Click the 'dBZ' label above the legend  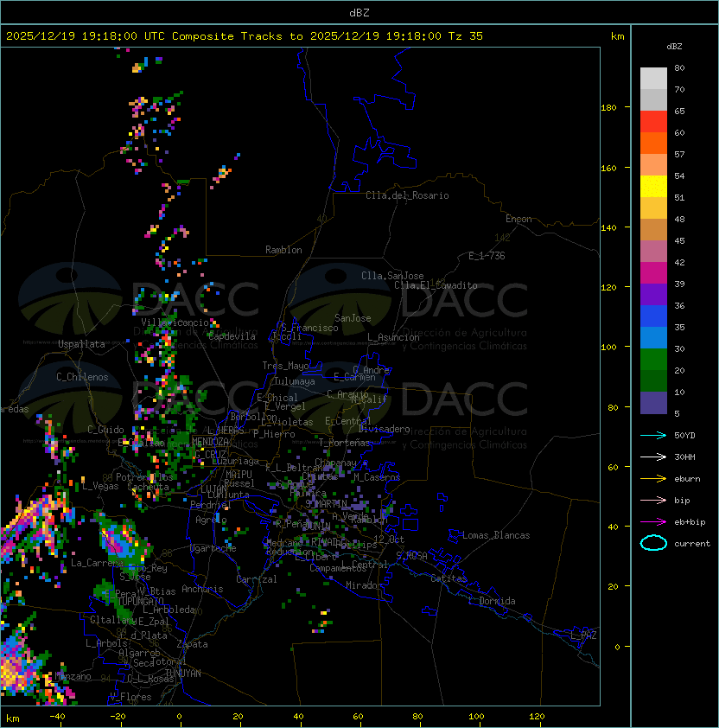[674, 47]
